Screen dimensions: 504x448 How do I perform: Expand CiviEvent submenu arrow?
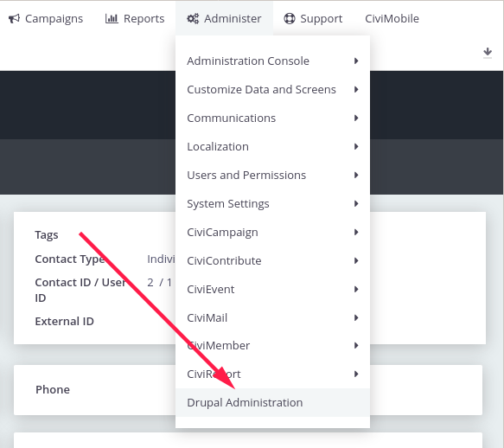[356, 289]
